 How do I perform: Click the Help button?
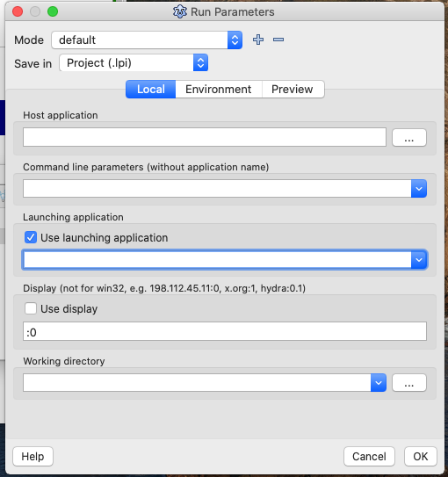click(x=33, y=456)
